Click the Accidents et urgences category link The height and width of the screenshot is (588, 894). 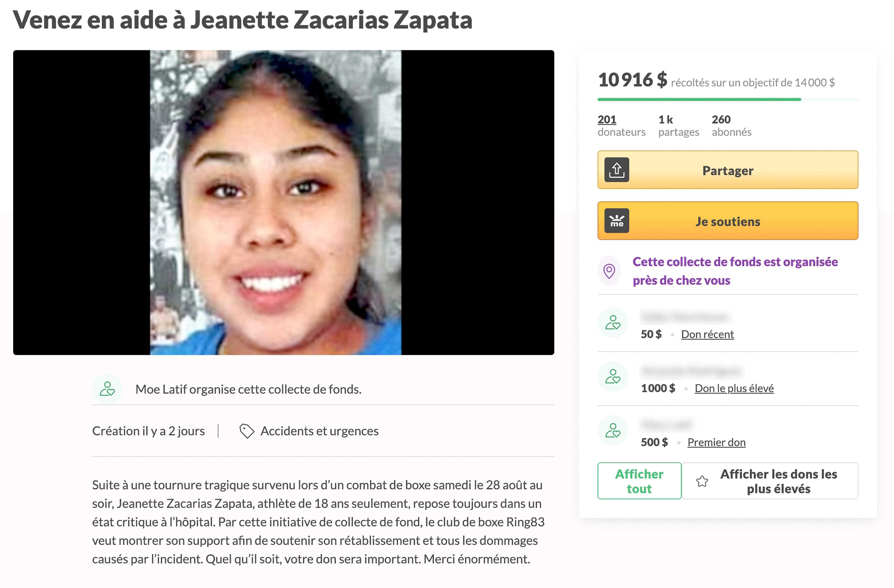pyautogui.click(x=319, y=431)
